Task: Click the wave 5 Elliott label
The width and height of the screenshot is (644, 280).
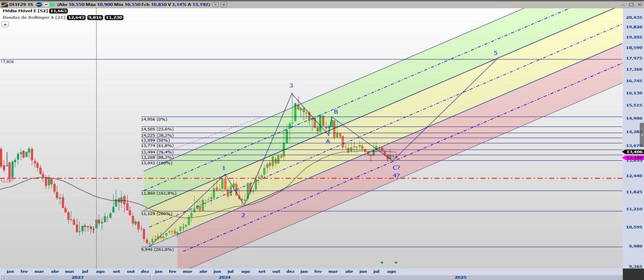Action: tap(496, 53)
